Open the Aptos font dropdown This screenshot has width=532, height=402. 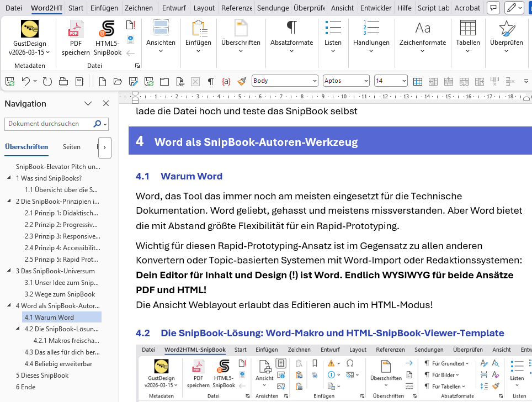[x=366, y=81]
